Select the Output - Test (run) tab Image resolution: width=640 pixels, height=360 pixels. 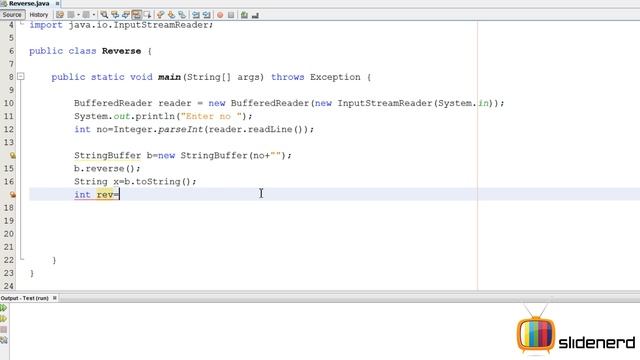(24, 298)
